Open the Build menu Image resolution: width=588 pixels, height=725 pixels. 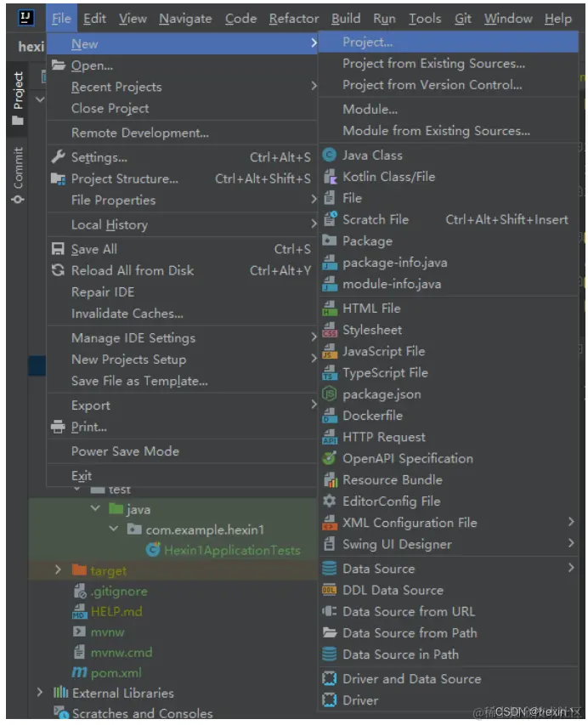tap(346, 19)
